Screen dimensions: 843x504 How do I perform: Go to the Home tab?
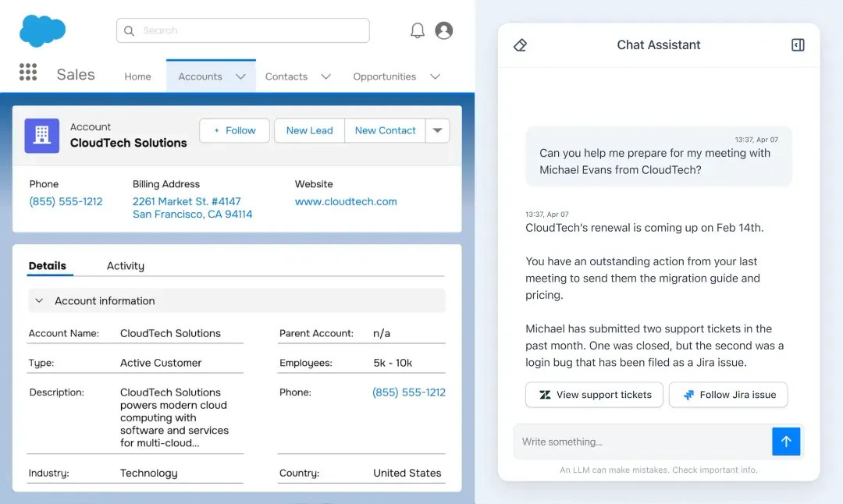tap(137, 76)
